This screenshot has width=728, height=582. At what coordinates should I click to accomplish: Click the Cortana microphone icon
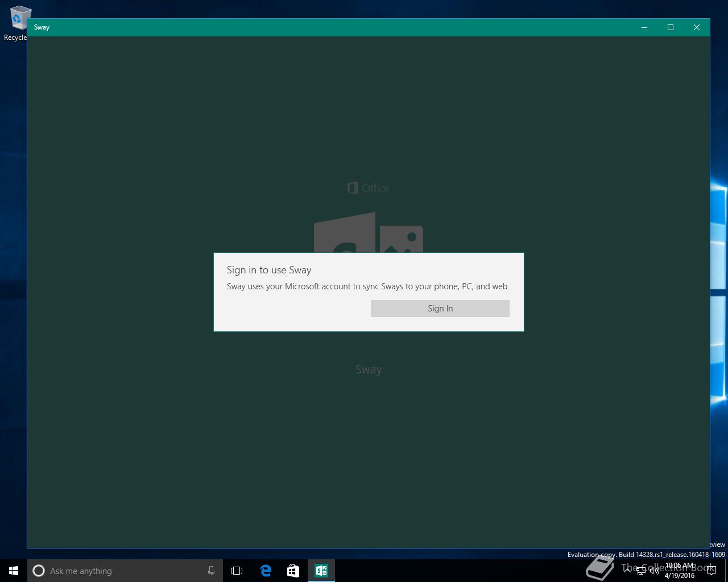tap(211, 571)
